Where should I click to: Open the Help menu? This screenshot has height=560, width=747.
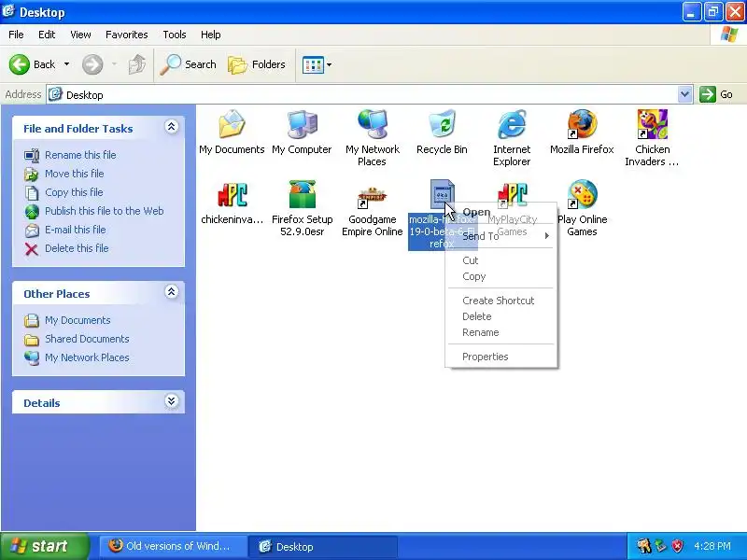211,35
